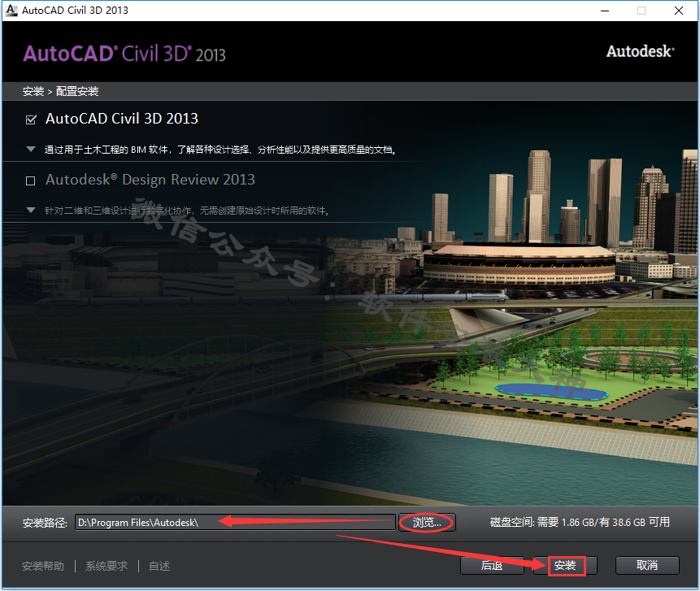Click the 浏览... browse button
This screenshot has height=591, width=700.
pos(427,522)
